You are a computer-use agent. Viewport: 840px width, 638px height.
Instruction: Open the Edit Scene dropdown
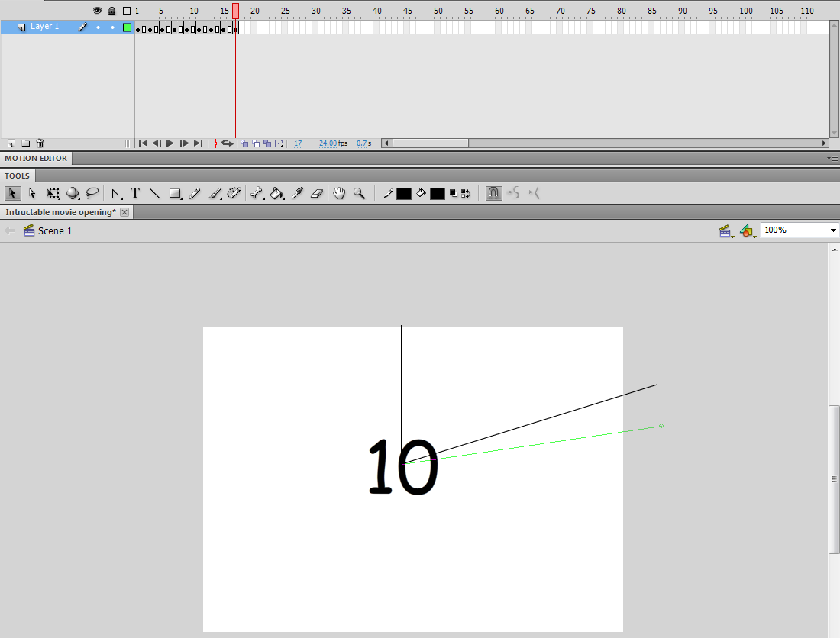click(x=726, y=230)
